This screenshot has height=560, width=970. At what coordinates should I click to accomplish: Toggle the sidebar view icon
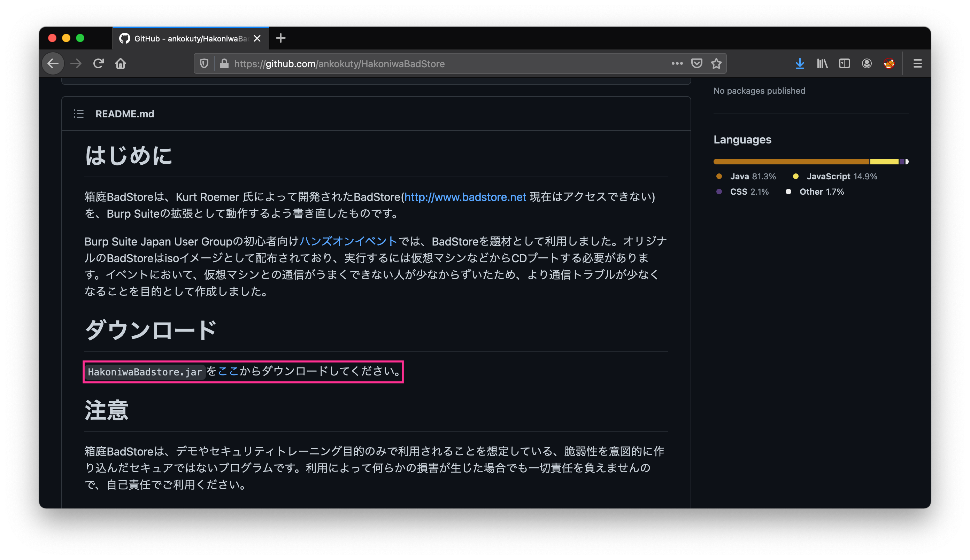[x=844, y=63]
